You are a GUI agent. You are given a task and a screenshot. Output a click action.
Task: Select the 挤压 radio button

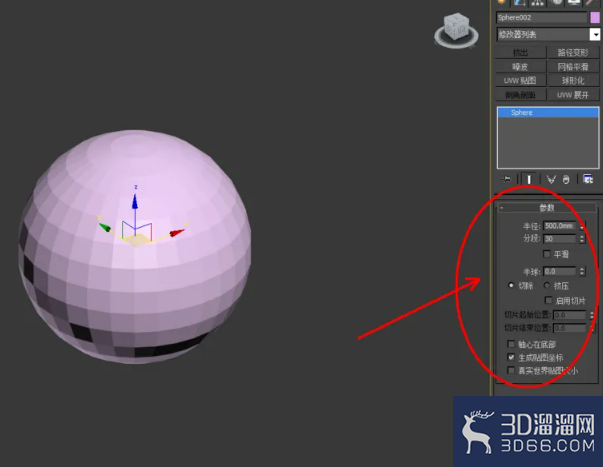pyautogui.click(x=547, y=285)
